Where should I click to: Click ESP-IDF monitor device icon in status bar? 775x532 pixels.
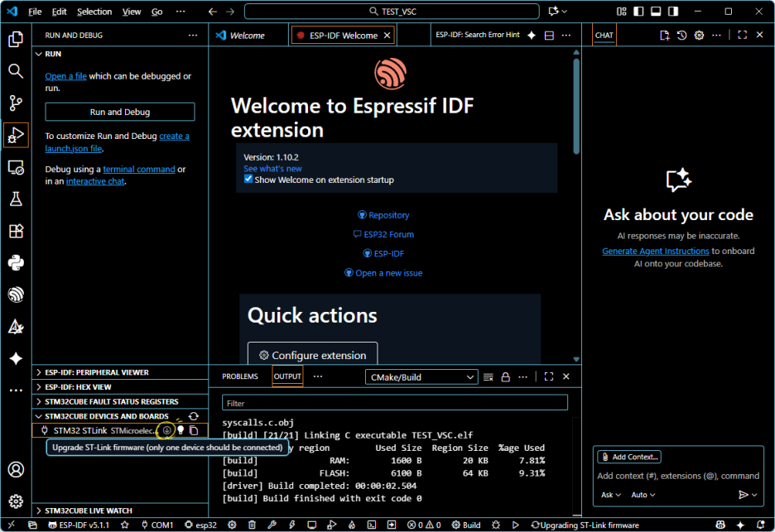point(312,525)
